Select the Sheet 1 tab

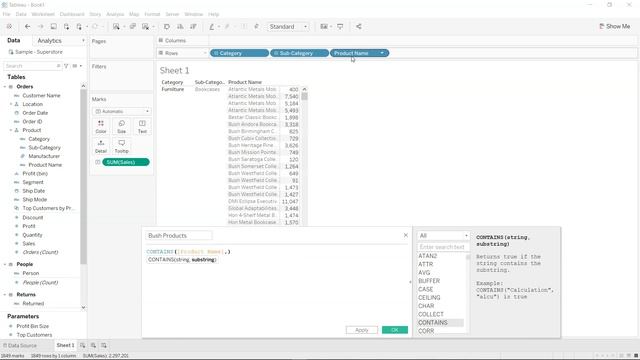point(65,345)
